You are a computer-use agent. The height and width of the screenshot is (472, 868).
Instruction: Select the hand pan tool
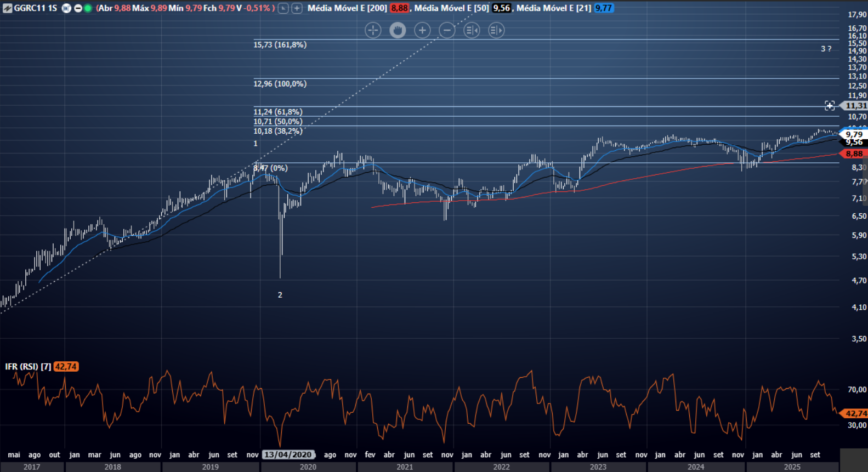pyautogui.click(x=398, y=30)
